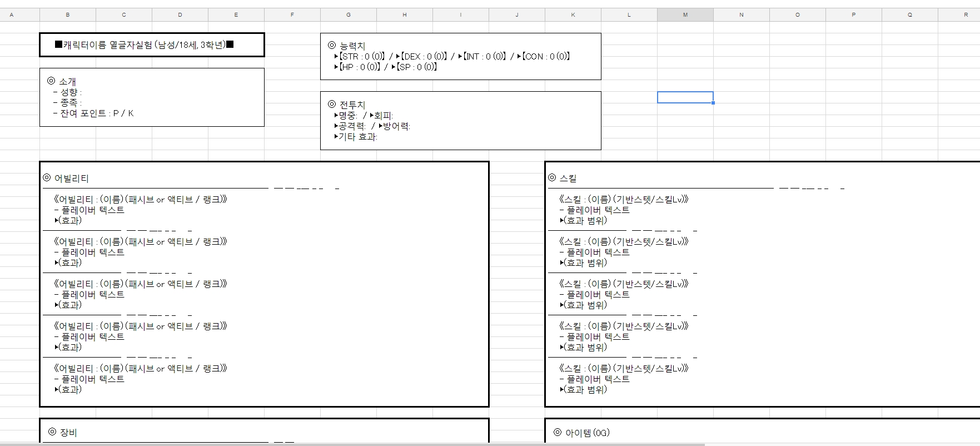Click the 기타 효과 line
The width and height of the screenshot is (980, 446).
(356, 137)
